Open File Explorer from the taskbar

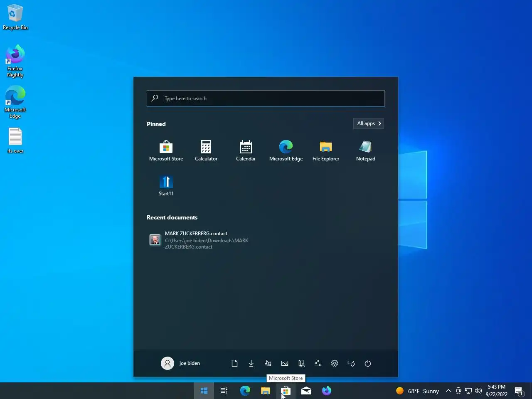coord(265,391)
